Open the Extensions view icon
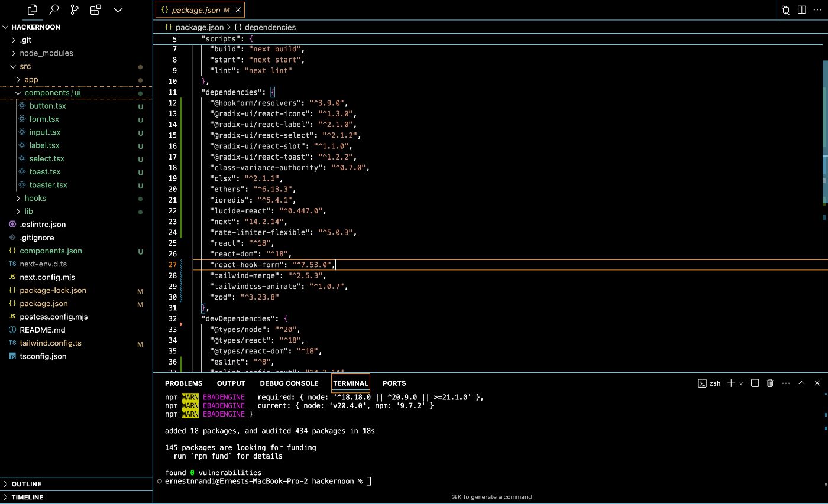Viewport: 828px width, 504px height. click(x=95, y=9)
